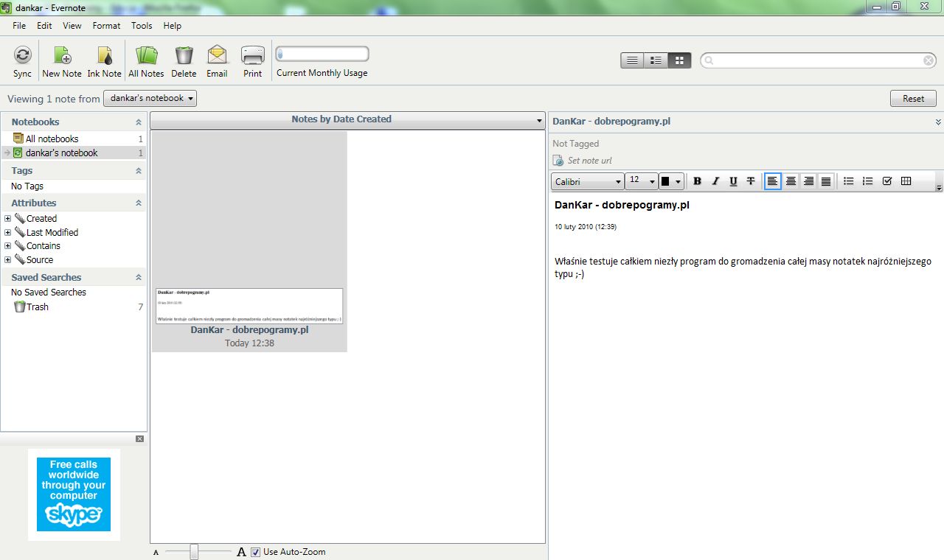The width and height of the screenshot is (944, 560).
Task: Click Set note url link
Action: (x=589, y=161)
